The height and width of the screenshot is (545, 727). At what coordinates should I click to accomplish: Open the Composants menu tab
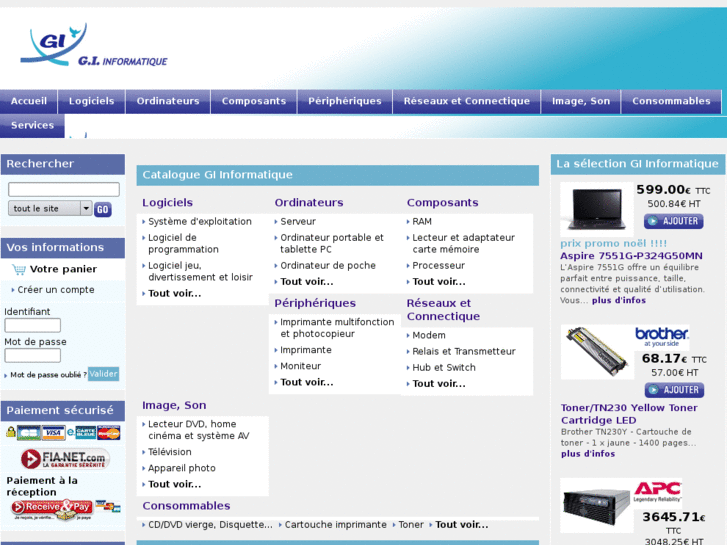point(254,101)
